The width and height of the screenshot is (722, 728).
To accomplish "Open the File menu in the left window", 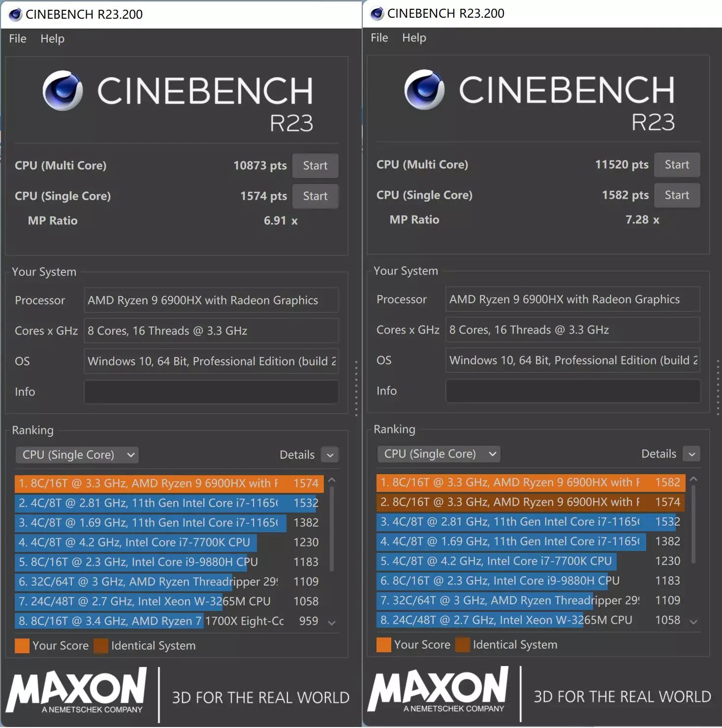I will point(17,38).
